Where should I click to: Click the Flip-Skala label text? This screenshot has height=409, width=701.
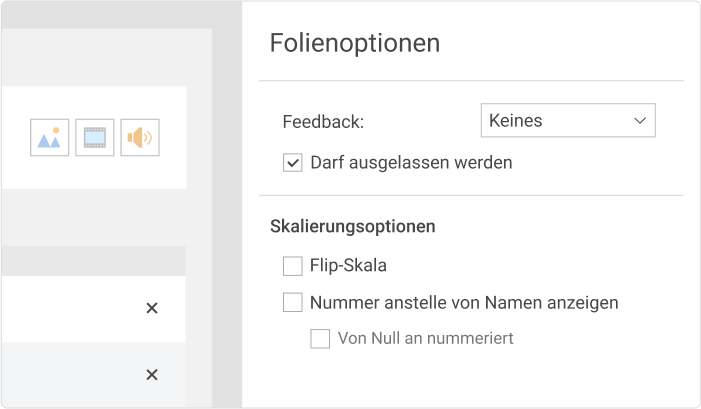click(348, 266)
